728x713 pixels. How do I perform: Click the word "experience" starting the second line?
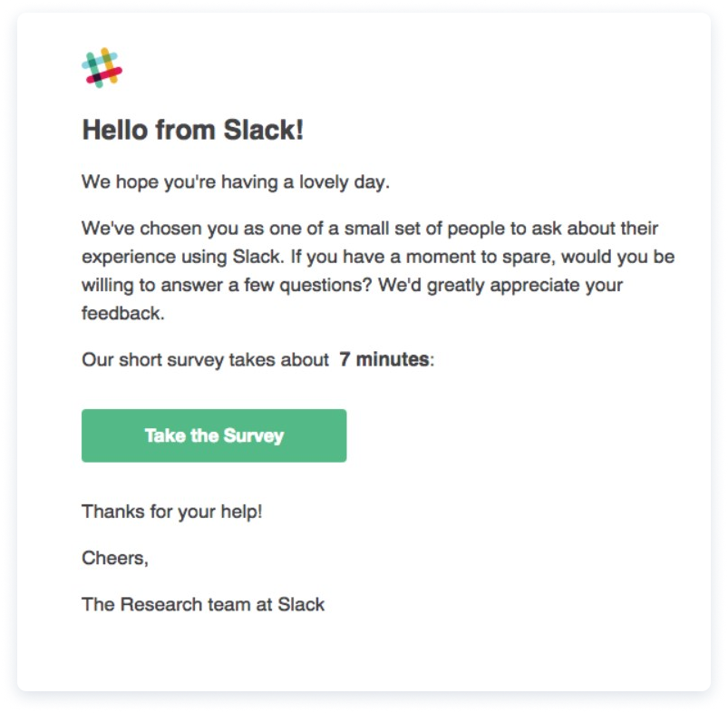(x=128, y=257)
